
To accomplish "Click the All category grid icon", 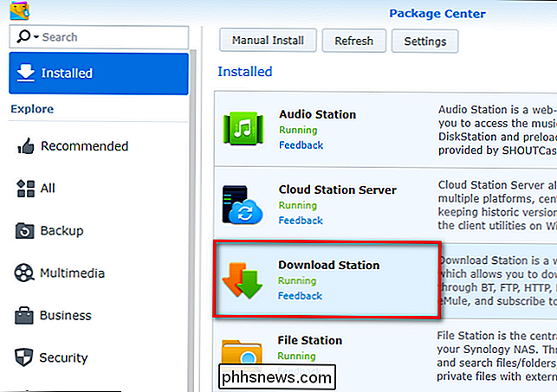I will [x=26, y=189].
